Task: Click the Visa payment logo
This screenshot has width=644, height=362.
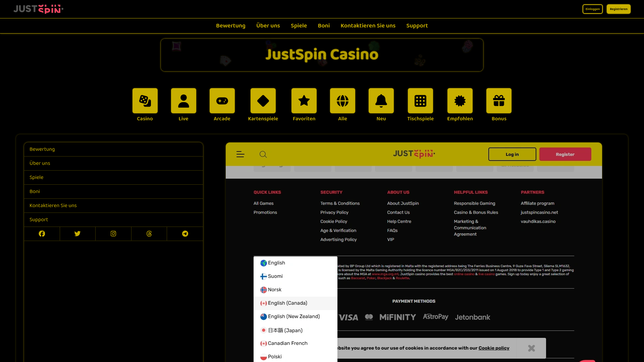Action: 348,317
